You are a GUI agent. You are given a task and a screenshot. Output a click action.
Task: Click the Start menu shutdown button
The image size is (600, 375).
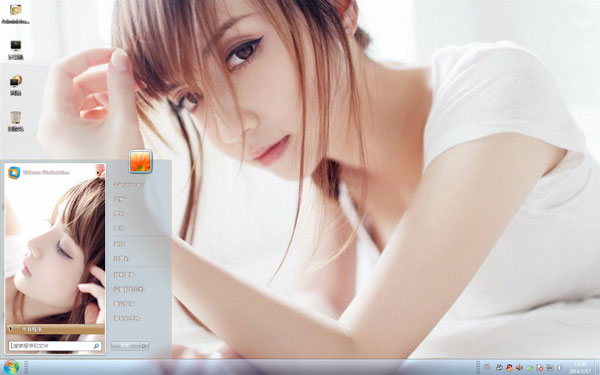(x=125, y=346)
